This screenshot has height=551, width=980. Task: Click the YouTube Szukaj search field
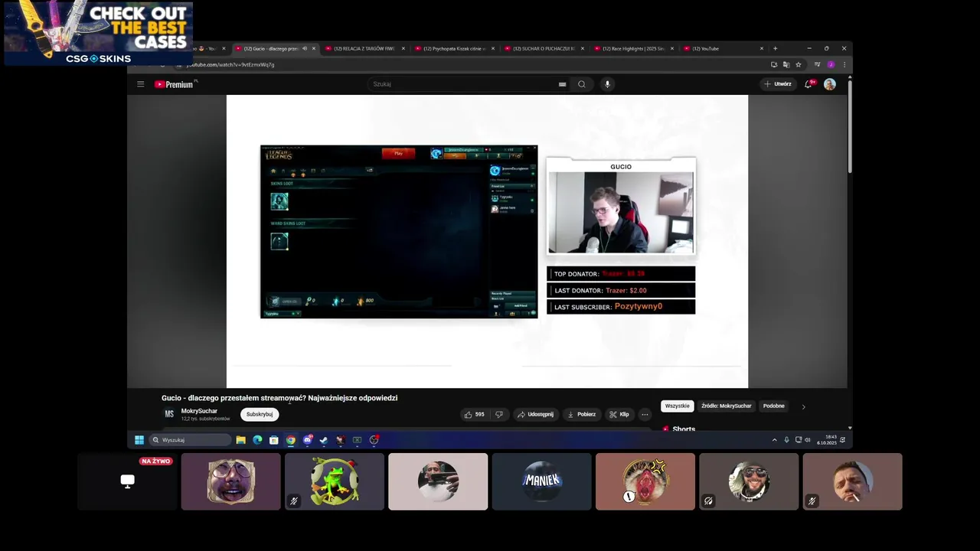pyautogui.click(x=467, y=84)
